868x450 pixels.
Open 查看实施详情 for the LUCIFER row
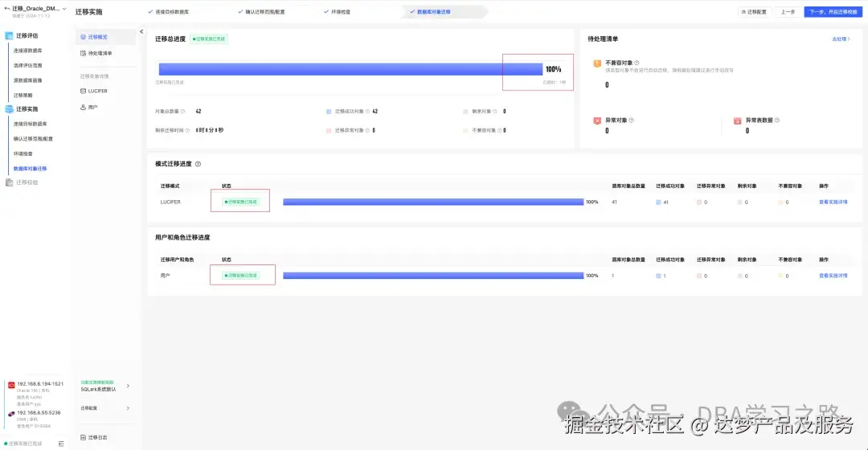click(833, 202)
